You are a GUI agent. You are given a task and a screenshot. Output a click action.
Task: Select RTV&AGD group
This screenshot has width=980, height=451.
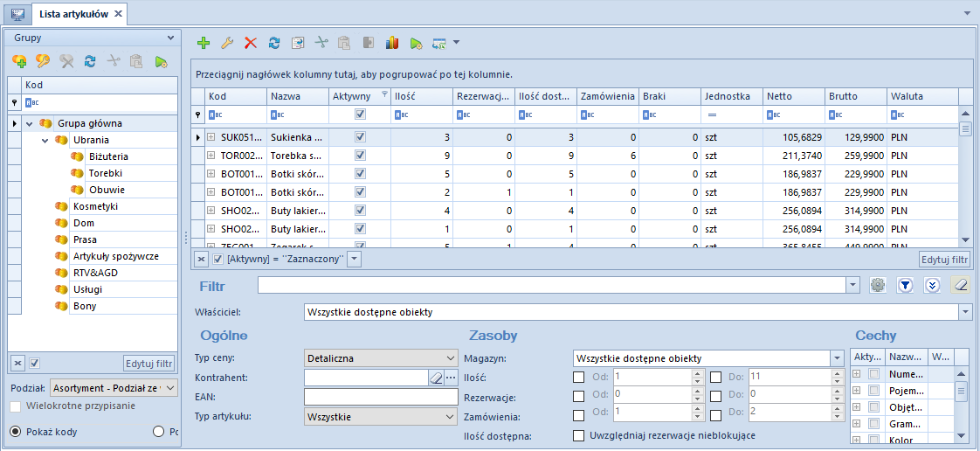[95, 273]
